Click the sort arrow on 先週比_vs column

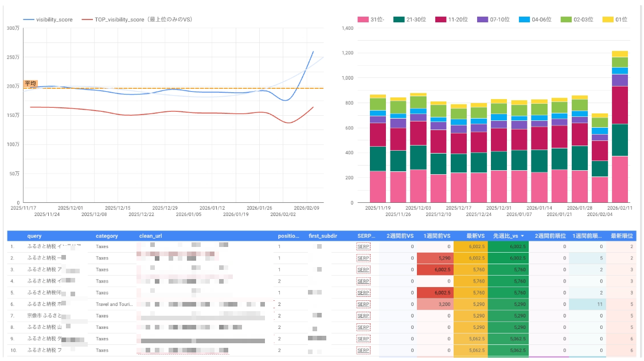click(x=523, y=236)
